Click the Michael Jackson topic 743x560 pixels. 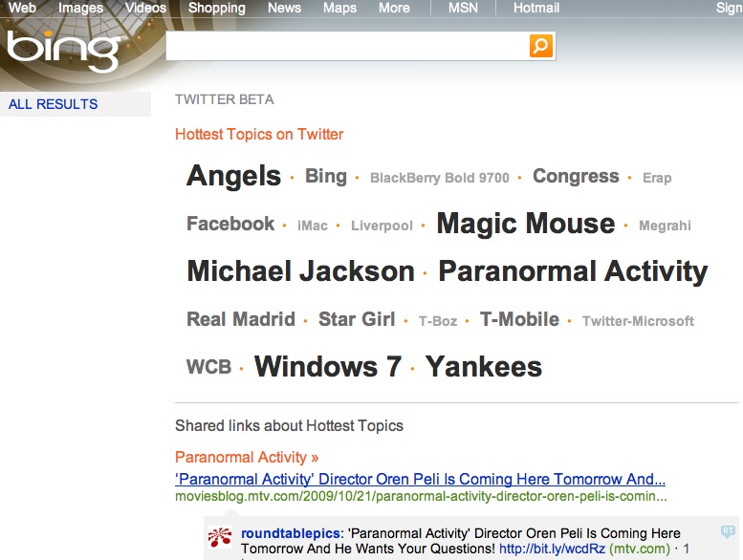[x=301, y=270]
